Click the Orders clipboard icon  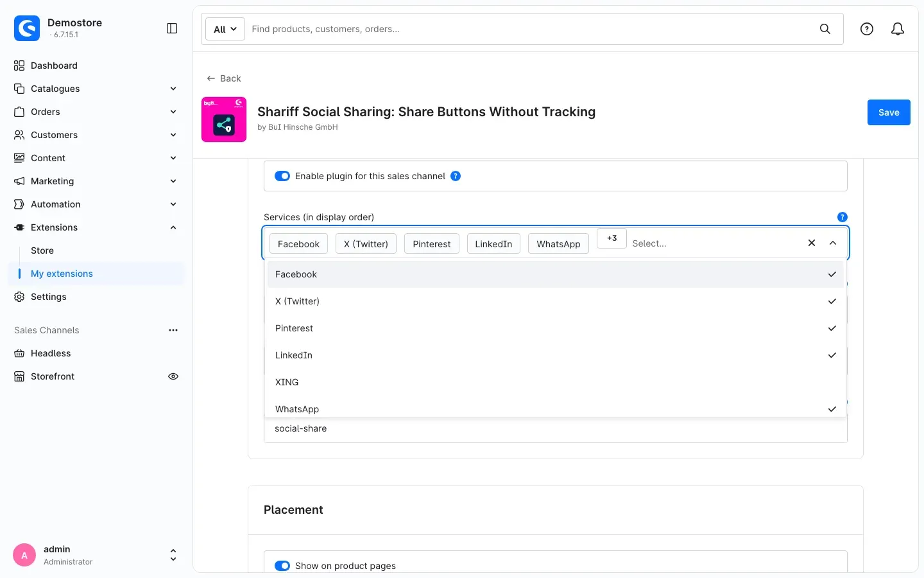(19, 112)
